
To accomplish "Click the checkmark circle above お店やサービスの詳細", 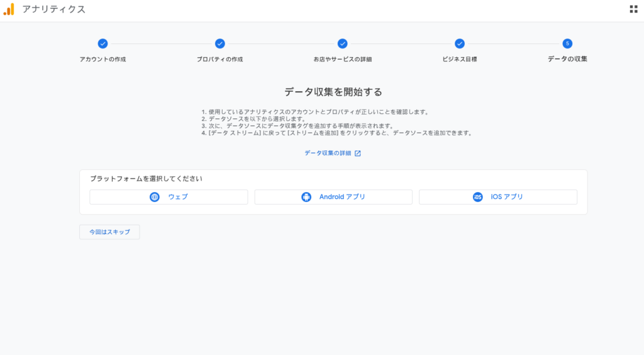I will 342,43.
